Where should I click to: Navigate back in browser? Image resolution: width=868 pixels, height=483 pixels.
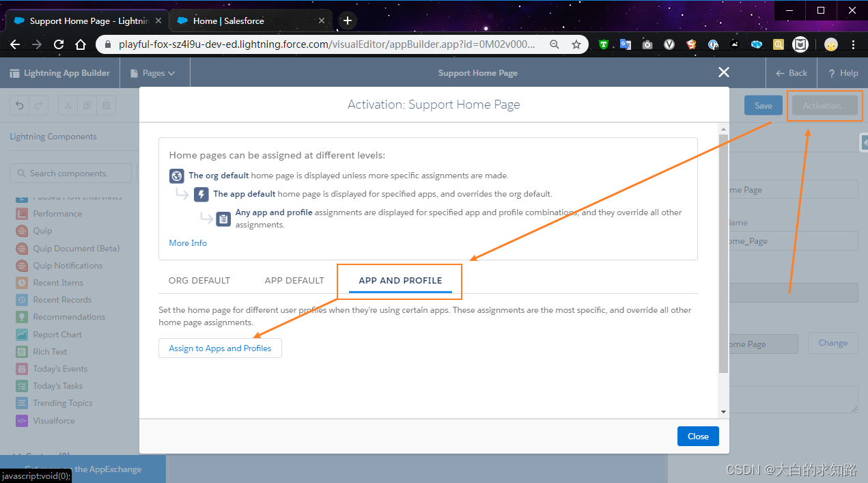(15, 44)
